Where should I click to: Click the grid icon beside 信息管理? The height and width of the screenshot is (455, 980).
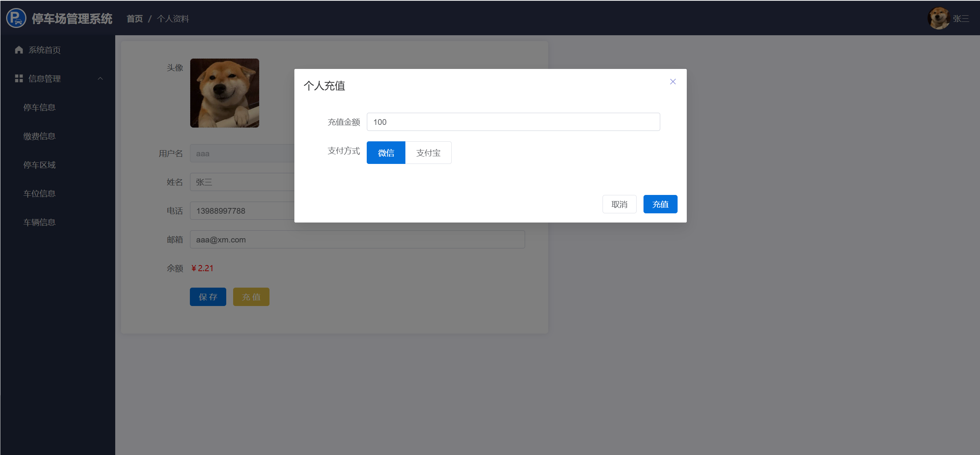coord(19,79)
